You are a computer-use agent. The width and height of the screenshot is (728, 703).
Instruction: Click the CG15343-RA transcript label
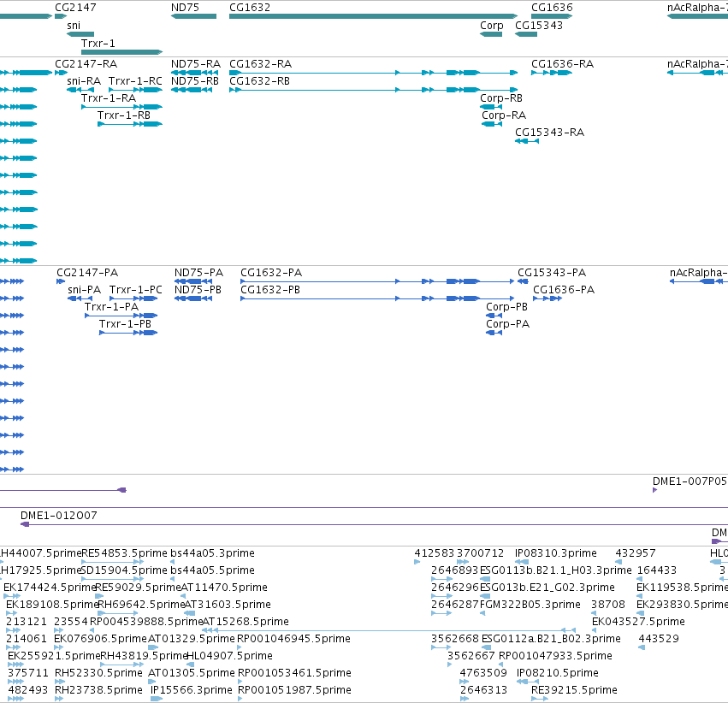point(549,133)
